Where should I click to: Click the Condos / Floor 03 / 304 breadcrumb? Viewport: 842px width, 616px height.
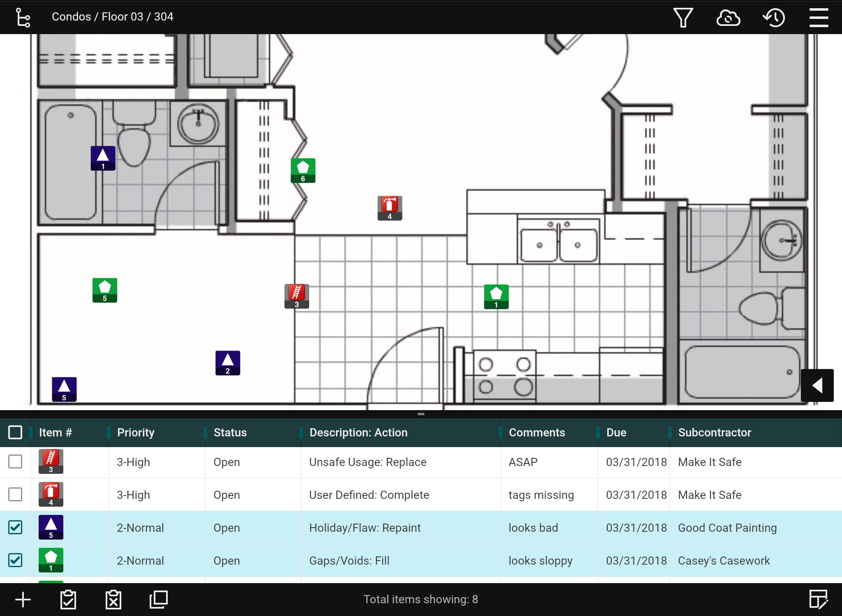pyautogui.click(x=112, y=16)
